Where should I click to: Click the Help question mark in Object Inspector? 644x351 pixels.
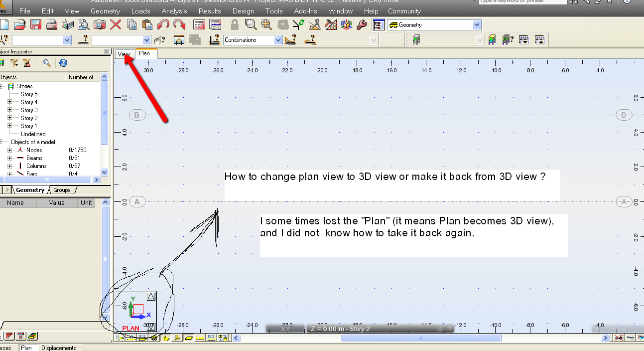(x=63, y=63)
